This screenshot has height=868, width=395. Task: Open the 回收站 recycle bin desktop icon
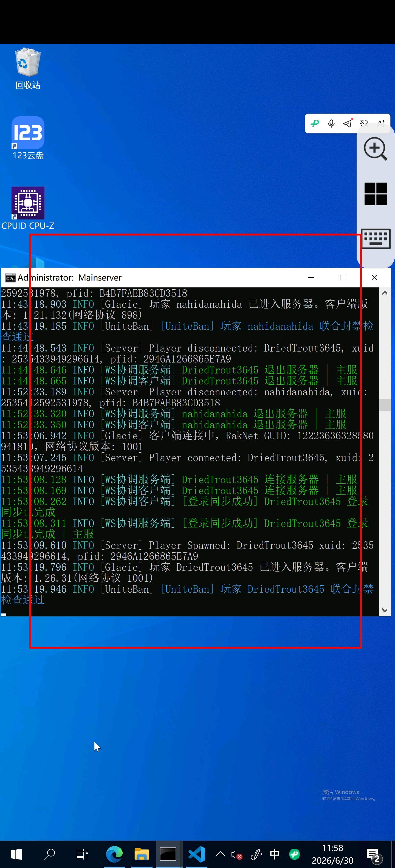coord(28,69)
